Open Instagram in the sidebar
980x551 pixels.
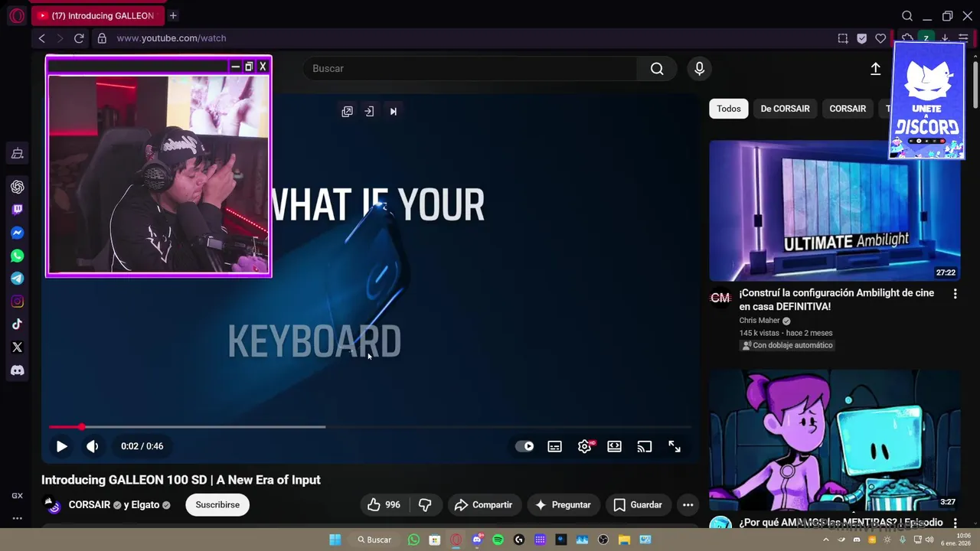click(x=17, y=302)
